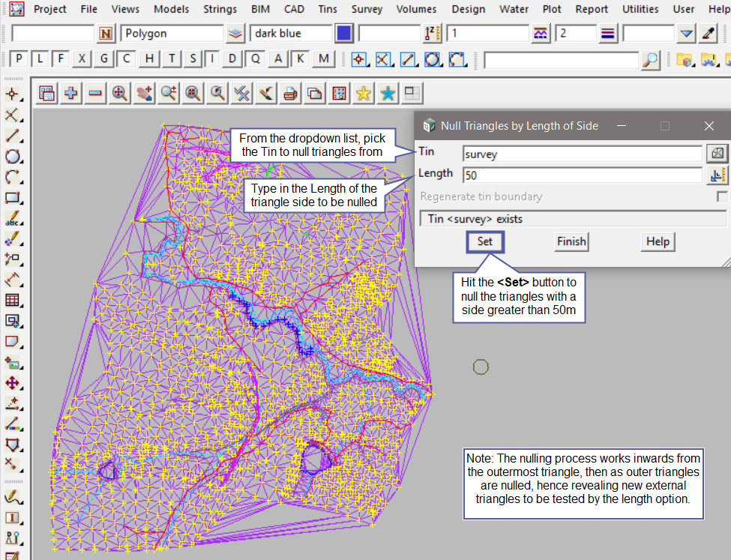This screenshot has width=731, height=560.
Task: Open the Polygon layers dropdown icon
Action: (236, 34)
